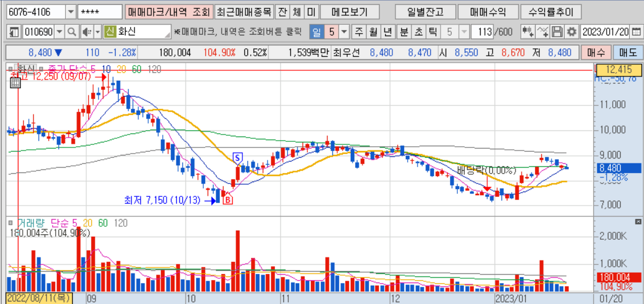Click the bar count field showing 113
Screen dimensions: 644x304
pos(482,32)
